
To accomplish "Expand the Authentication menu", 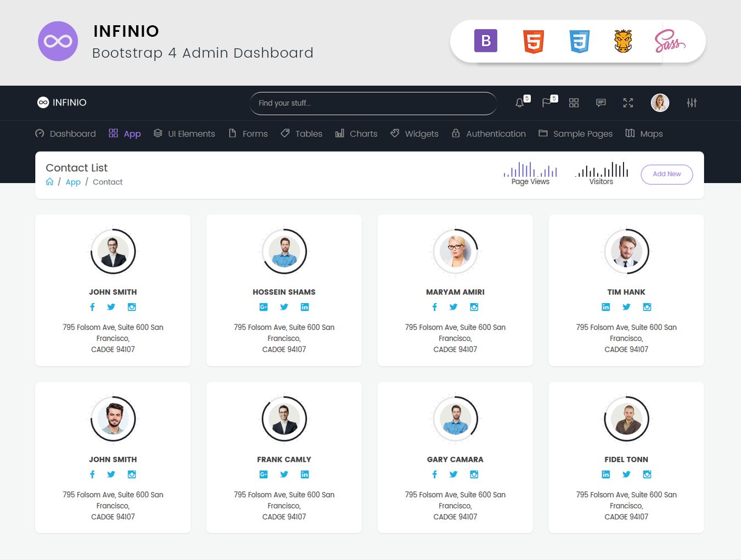I will click(x=489, y=133).
